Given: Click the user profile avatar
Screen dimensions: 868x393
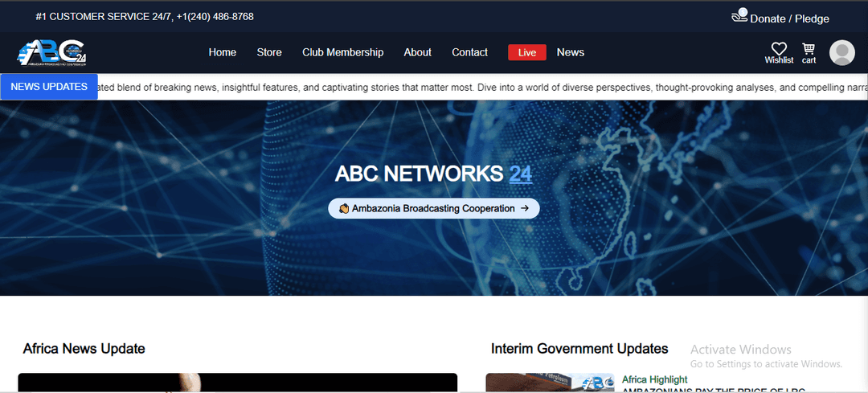Looking at the screenshot, I should 842,52.
